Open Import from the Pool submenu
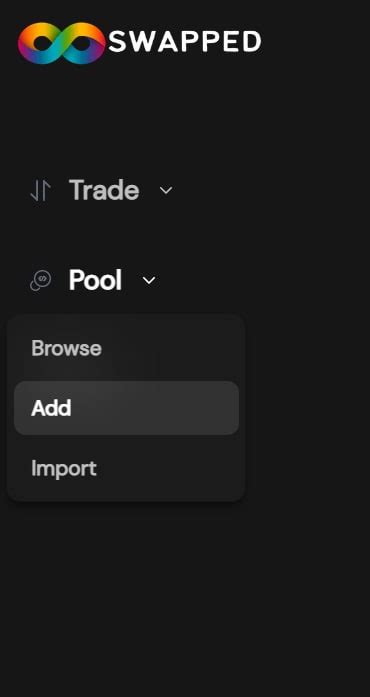 point(127,469)
